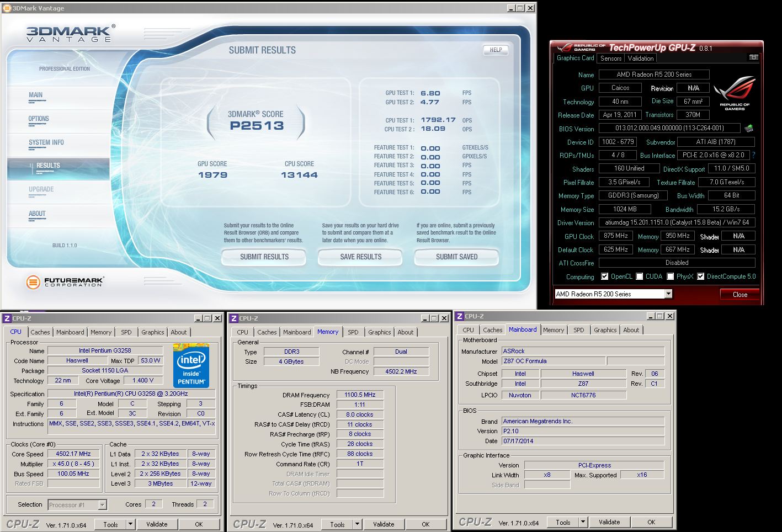Click the CPU-Z icon in the Mainboard window title bar
The image size is (782, 532).
tap(459, 316)
